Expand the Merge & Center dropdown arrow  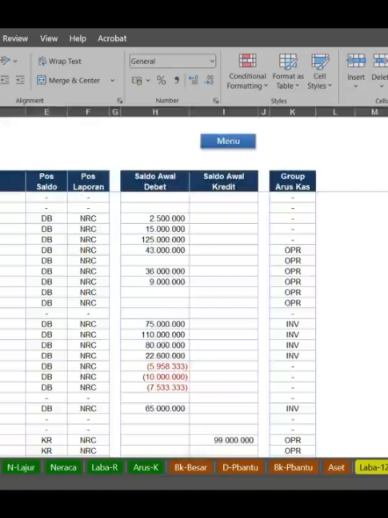[112, 80]
